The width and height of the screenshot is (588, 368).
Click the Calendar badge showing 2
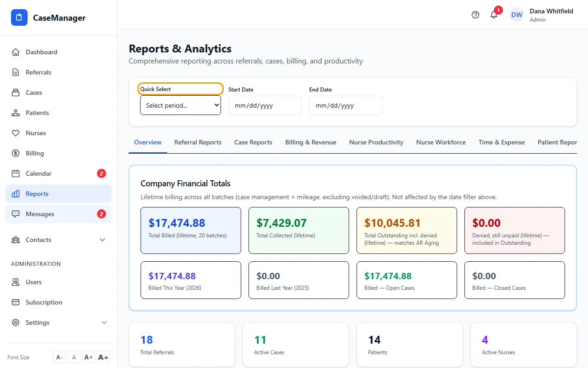coord(102,173)
